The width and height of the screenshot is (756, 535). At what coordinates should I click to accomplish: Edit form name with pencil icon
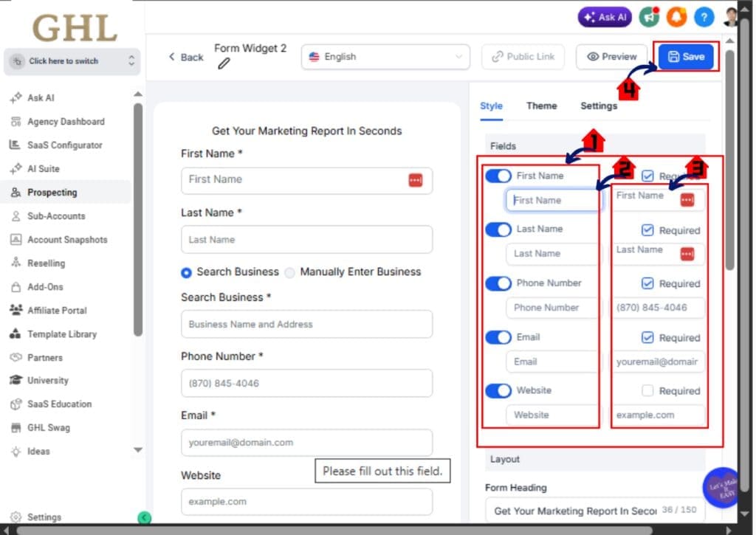coord(224,63)
